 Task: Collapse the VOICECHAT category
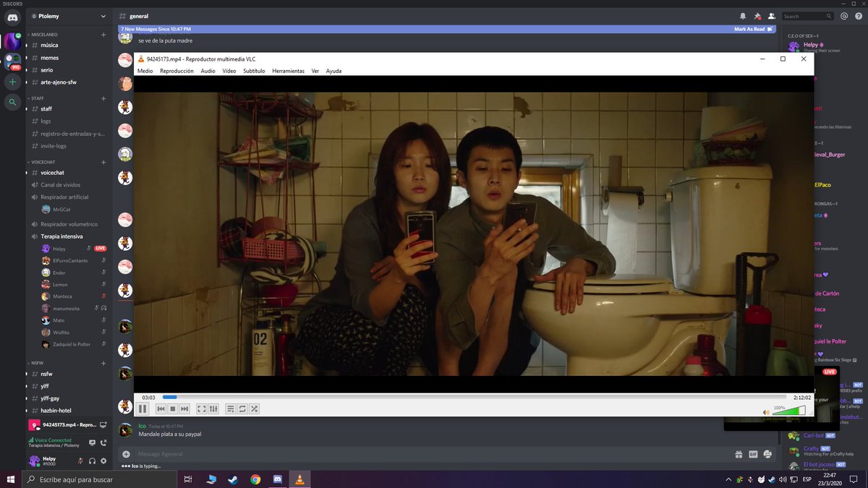pyautogui.click(x=42, y=162)
